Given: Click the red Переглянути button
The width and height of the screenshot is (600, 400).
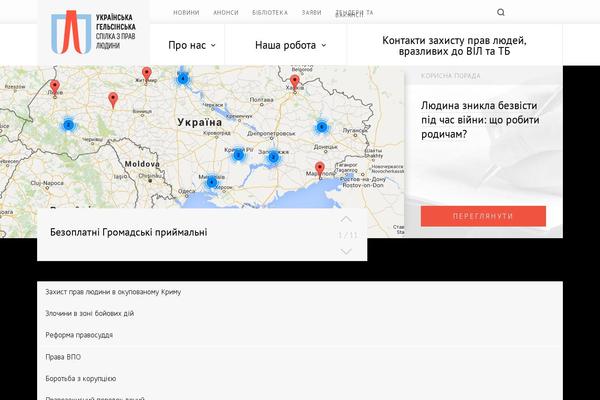Looking at the screenshot, I should click(483, 216).
